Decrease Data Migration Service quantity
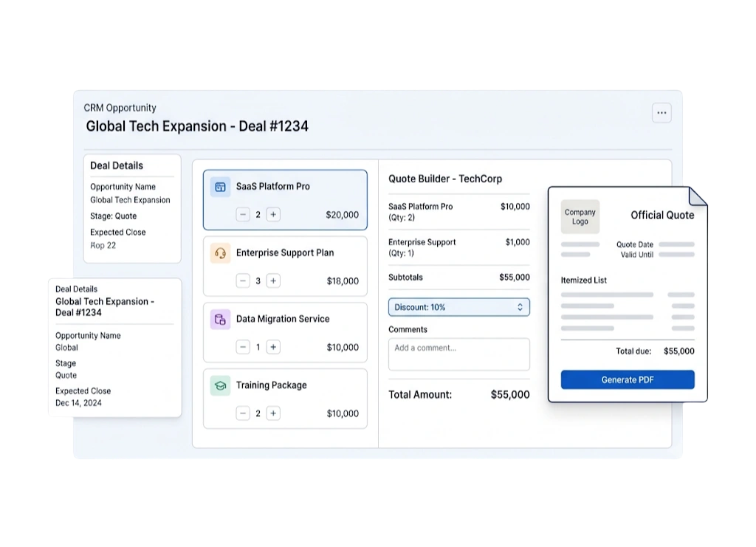756x547 pixels. (x=243, y=347)
